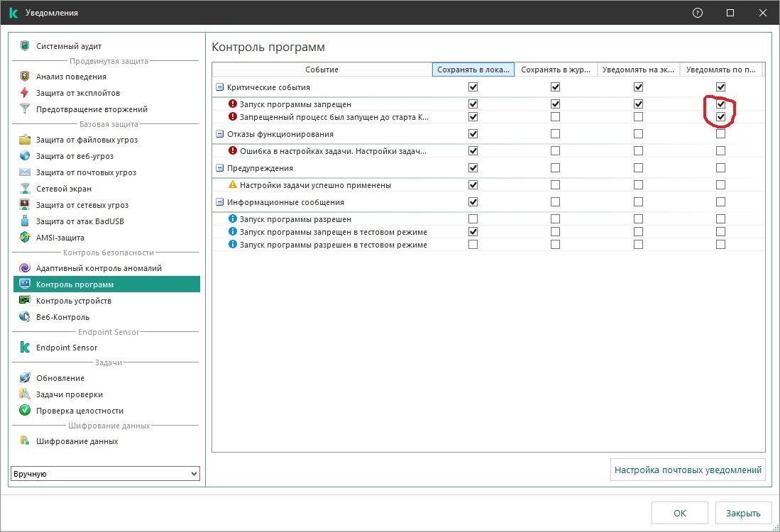
Task: Enable local log saving for 'Запуск программы разрешен'
Action: pyautogui.click(x=473, y=219)
